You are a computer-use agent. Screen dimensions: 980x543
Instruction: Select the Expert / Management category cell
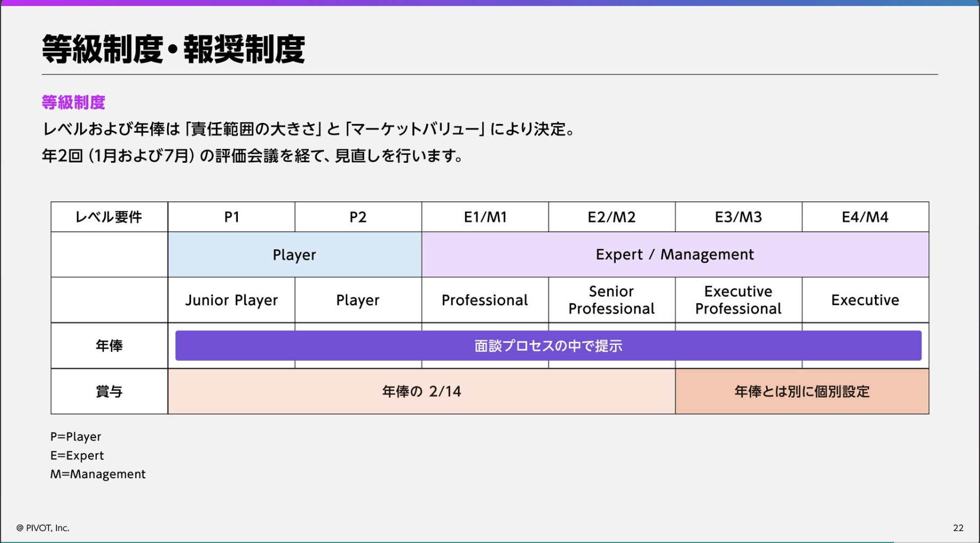[675, 255]
